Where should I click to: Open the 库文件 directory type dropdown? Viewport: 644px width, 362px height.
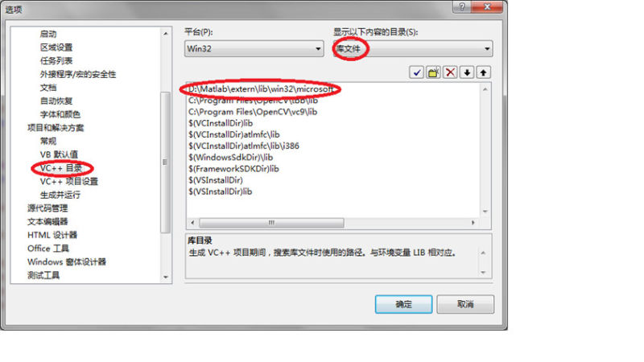click(412, 48)
